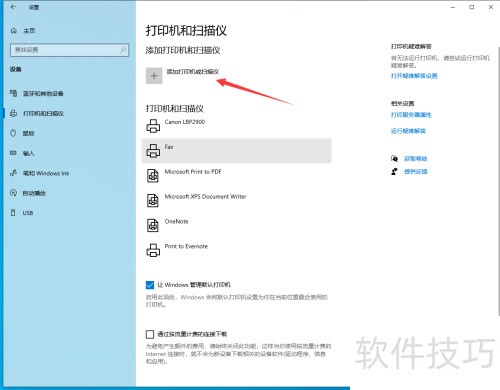The image size is (500, 390).
Task: Click the Get help chat icon
Action: tap(394, 158)
